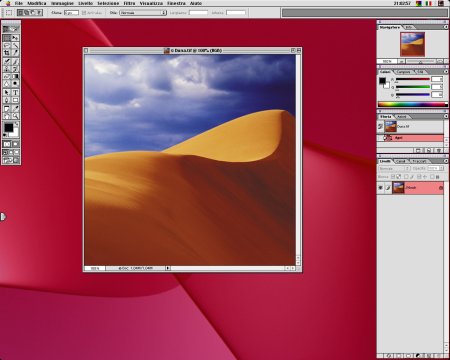This screenshot has width=450, height=360.
Task: Select the Clone Stamp tool
Action: [7, 69]
